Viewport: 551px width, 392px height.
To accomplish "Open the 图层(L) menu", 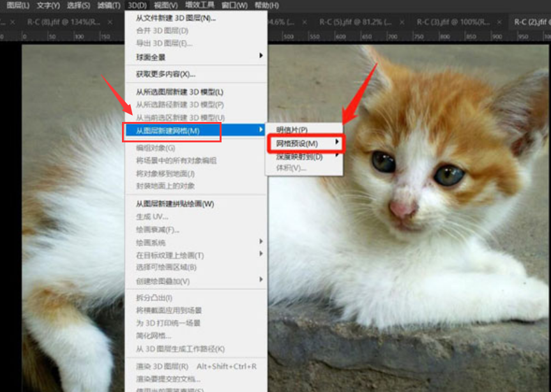I will point(18,5).
